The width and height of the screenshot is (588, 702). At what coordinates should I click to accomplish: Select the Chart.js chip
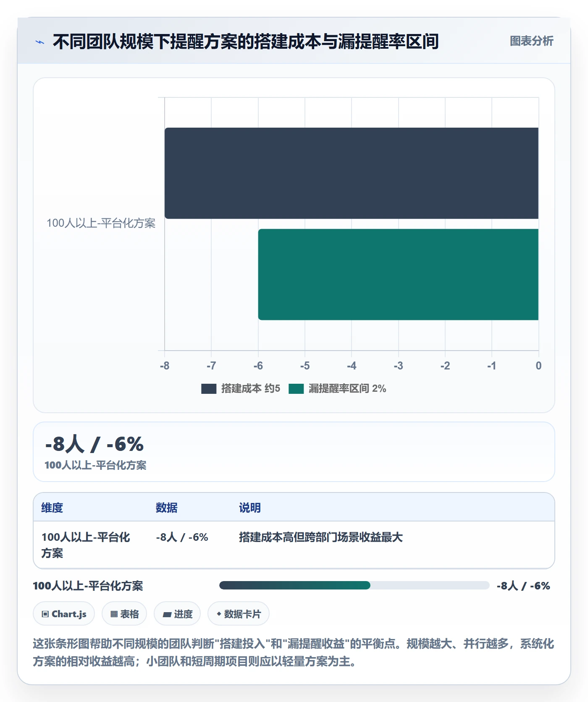pyautogui.click(x=64, y=614)
